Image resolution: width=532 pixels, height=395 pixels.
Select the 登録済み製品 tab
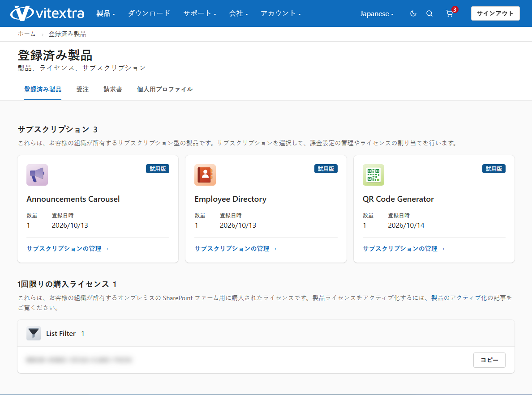(x=43, y=89)
